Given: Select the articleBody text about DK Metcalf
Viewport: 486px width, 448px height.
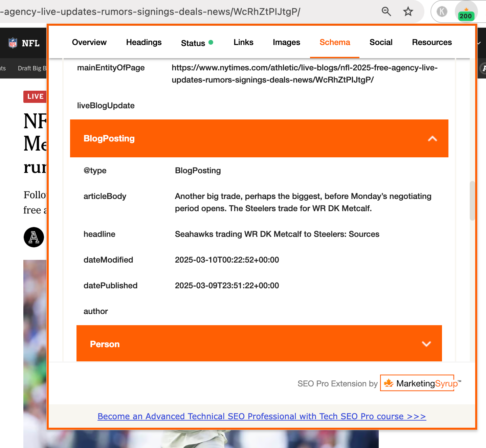Looking at the screenshot, I should 303,202.
